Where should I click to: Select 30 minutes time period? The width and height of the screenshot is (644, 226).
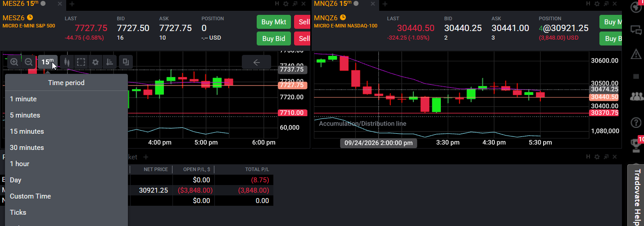(x=66, y=148)
